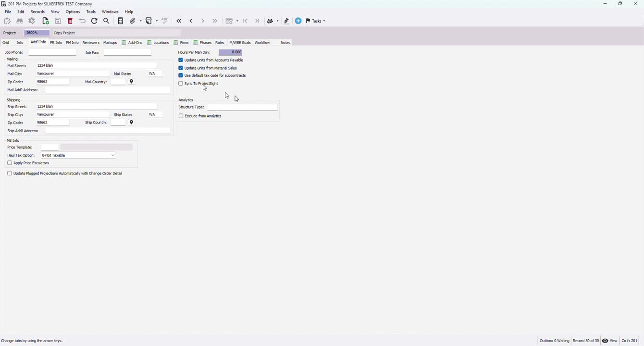This screenshot has height=346, width=644.
Task: Expand the grid layout dropdown arrow
Action: point(237,21)
